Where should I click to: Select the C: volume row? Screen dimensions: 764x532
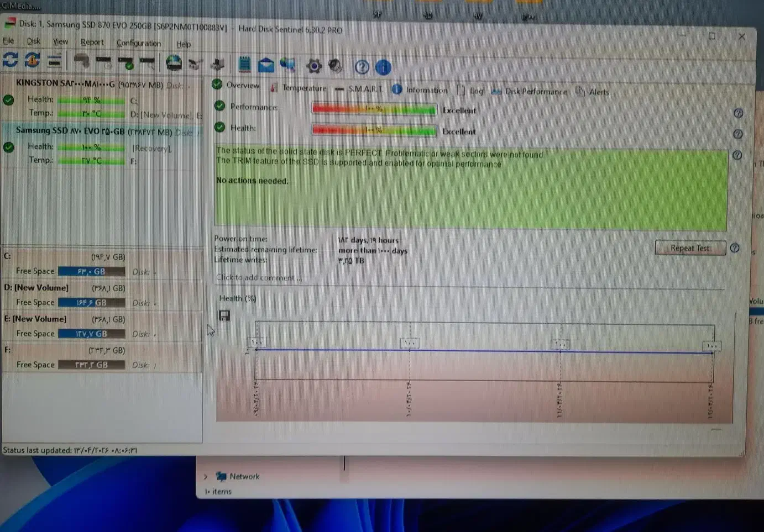(102, 264)
